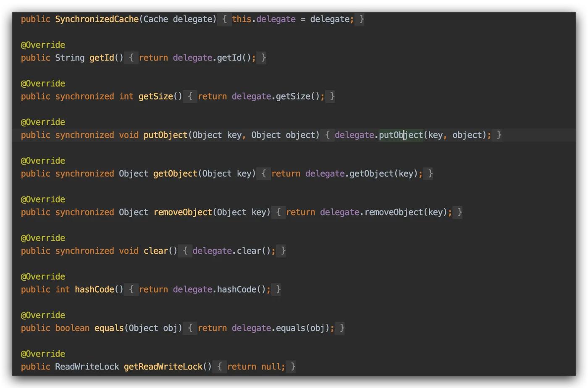The image size is (588, 388).
Task: Click the removeObject method name declaration
Action: pos(183,212)
